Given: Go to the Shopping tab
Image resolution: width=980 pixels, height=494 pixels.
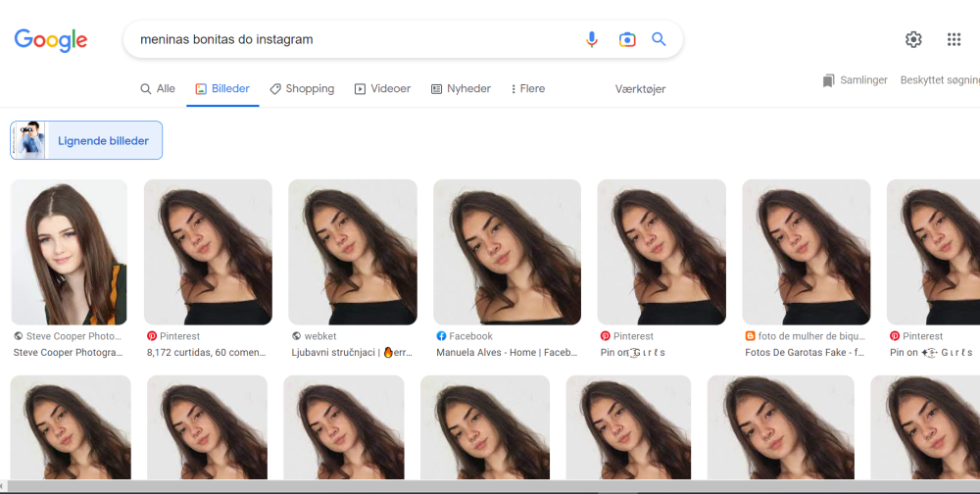Looking at the screenshot, I should tap(302, 89).
